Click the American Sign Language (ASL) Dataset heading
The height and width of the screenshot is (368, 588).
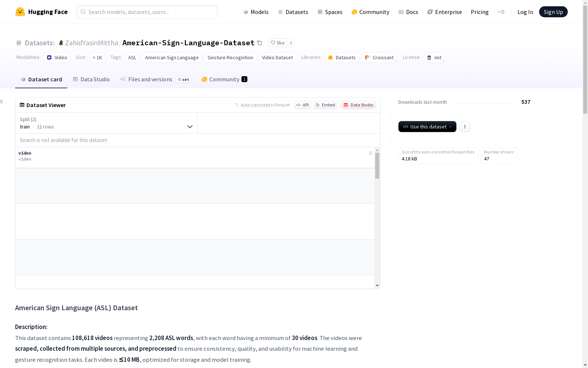point(76,308)
